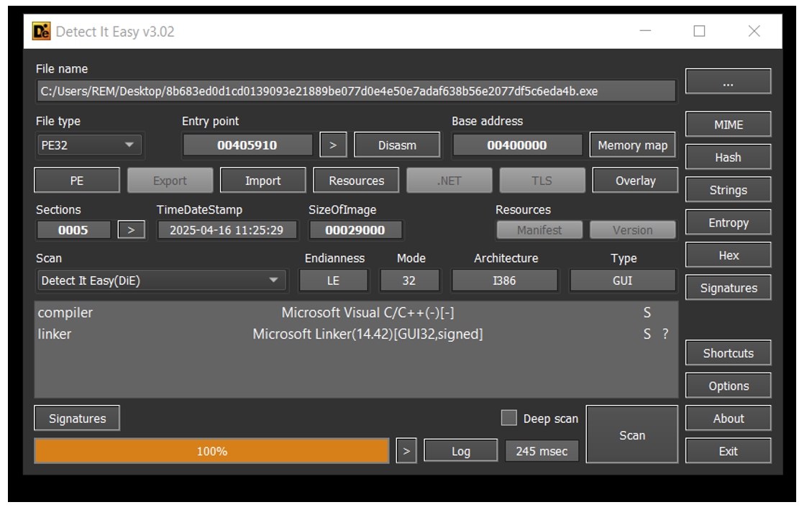The height and width of the screenshot is (515, 812).
Task: Expand the File type PE32 dropdown
Action: coord(88,145)
